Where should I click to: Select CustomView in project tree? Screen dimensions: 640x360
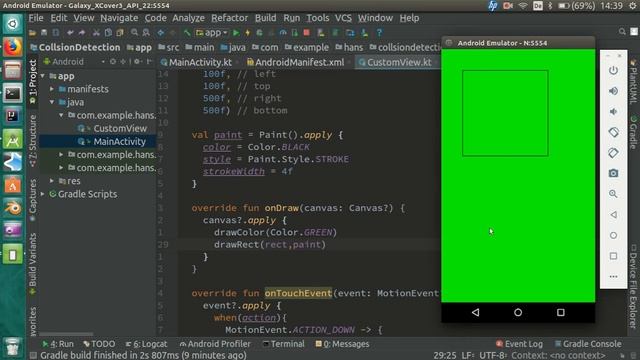point(120,129)
